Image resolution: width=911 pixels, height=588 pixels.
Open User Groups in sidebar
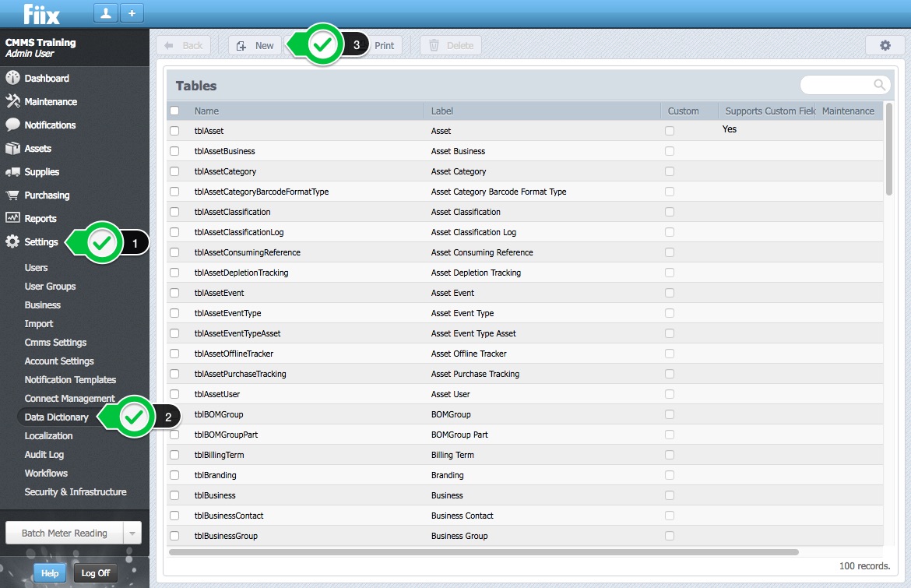tap(50, 286)
